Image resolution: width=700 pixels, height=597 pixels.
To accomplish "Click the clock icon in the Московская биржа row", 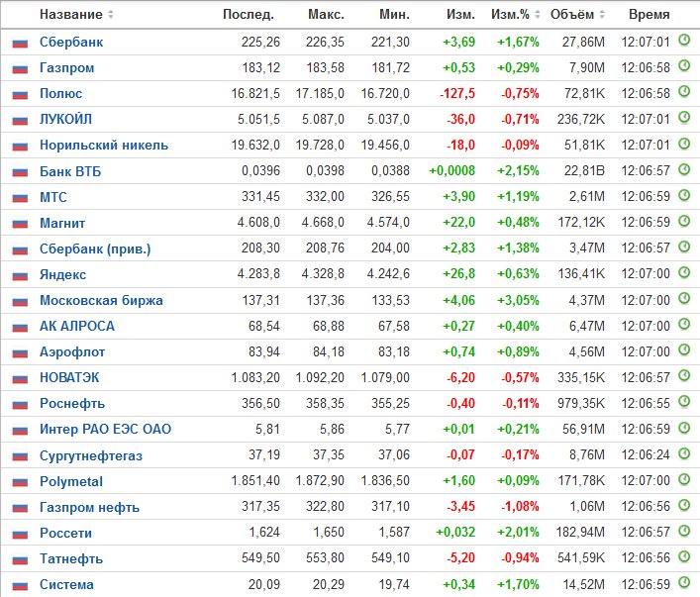I will pyautogui.click(x=684, y=298).
